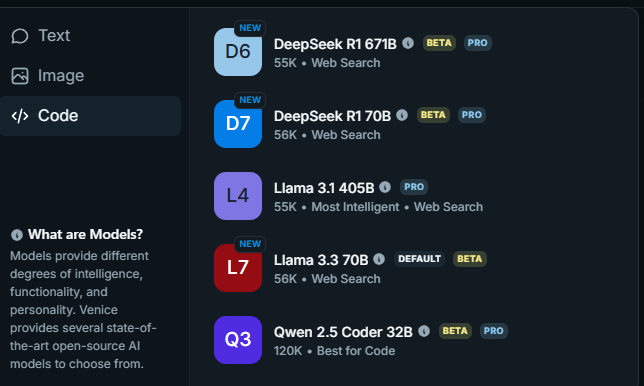The image size is (644, 386).
Task: Choose the Qwen 2.5 Coder 32B name
Action: 343,332
